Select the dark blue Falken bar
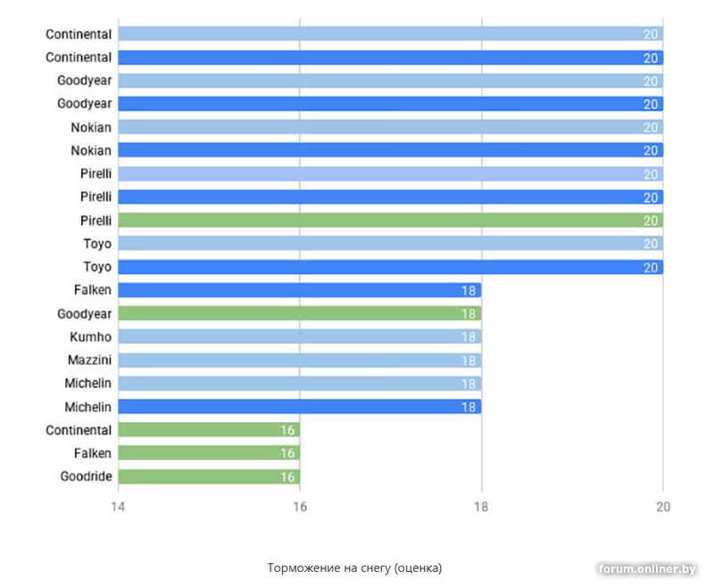 [x=299, y=290]
